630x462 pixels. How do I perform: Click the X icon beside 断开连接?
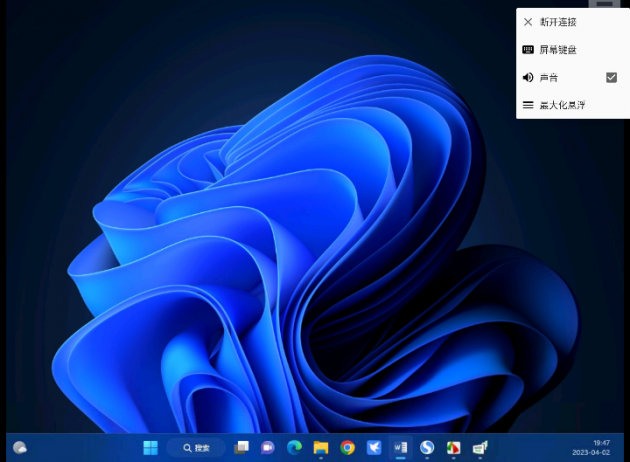tap(528, 22)
